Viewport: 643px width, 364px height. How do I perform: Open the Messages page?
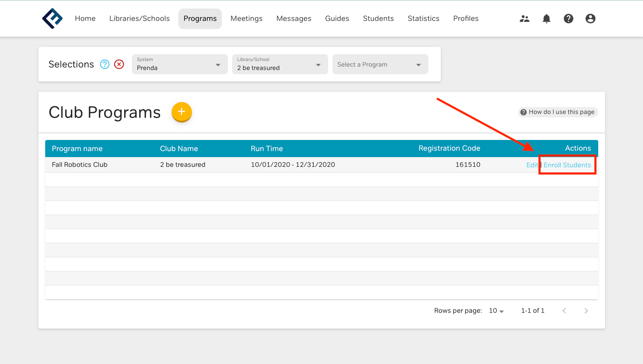click(x=294, y=18)
